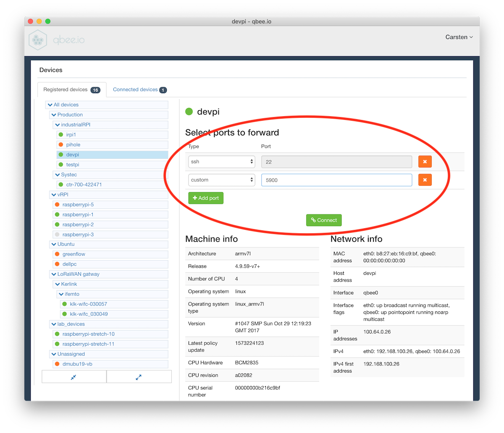The height and width of the screenshot is (433, 504).
Task: Click the qbee.io hexagon logo
Action: pos(38,40)
